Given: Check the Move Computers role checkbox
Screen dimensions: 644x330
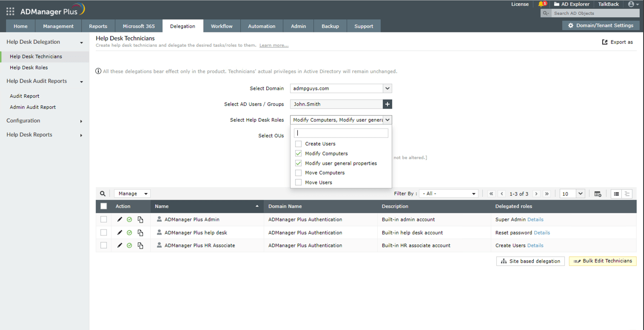Looking at the screenshot, I should coord(298,173).
